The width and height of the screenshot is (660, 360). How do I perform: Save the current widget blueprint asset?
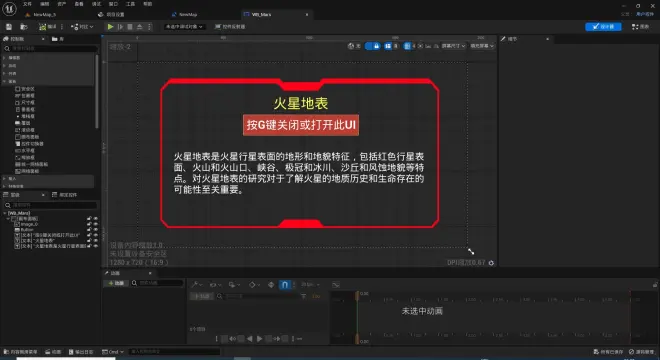click(x=9, y=27)
